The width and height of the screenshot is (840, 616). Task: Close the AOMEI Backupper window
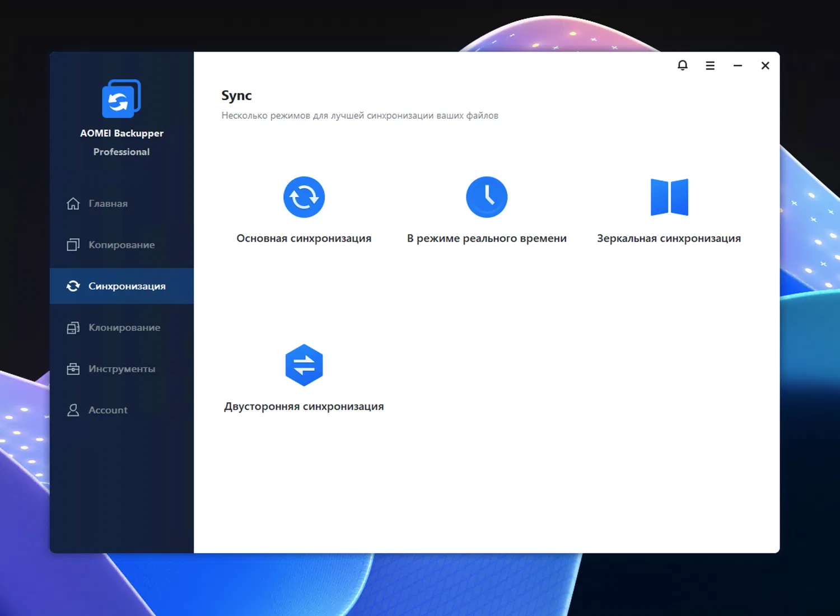point(766,66)
